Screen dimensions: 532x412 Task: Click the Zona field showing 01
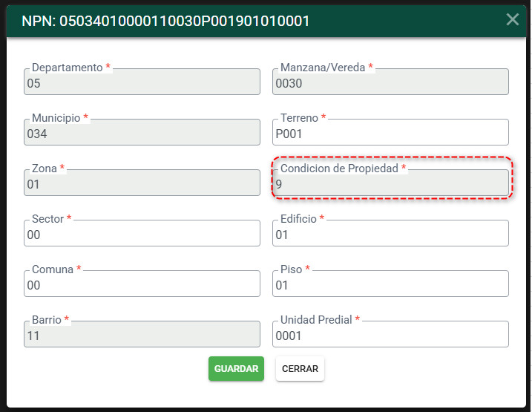(142, 183)
